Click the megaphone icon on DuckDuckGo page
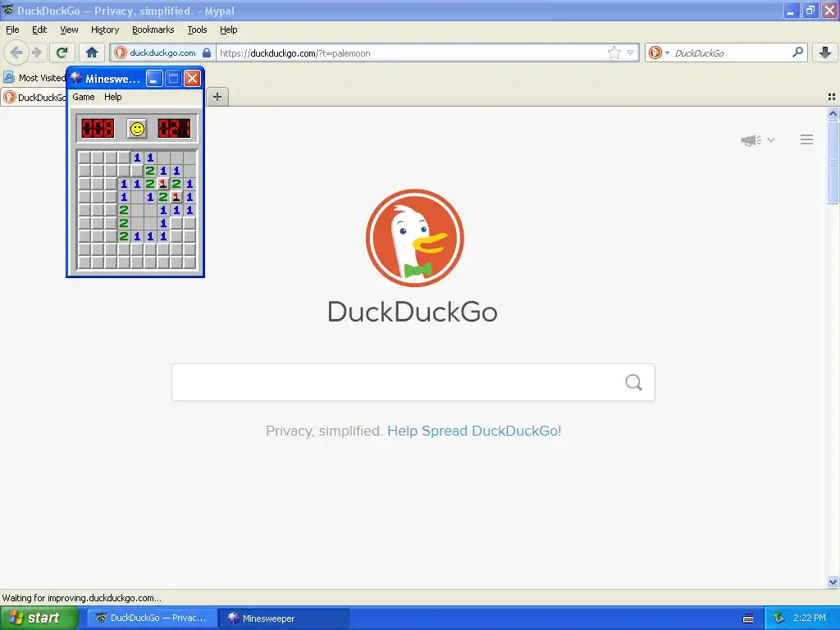The height and width of the screenshot is (630, 840). point(751,140)
